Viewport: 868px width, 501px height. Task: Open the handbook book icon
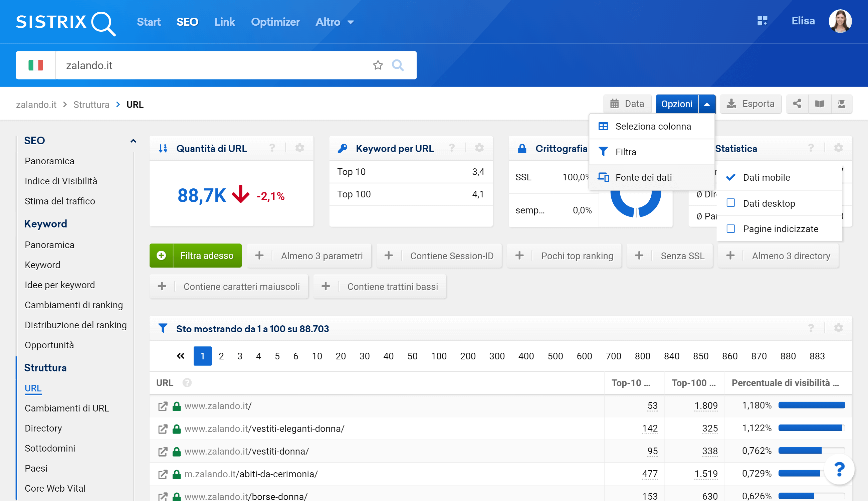(x=820, y=104)
